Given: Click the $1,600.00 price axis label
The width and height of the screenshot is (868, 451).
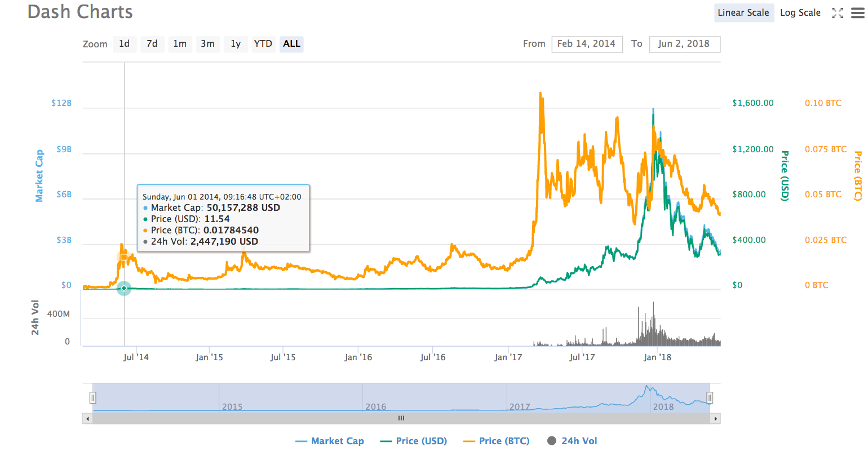Looking at the screenshot, I should click(753, 103).
